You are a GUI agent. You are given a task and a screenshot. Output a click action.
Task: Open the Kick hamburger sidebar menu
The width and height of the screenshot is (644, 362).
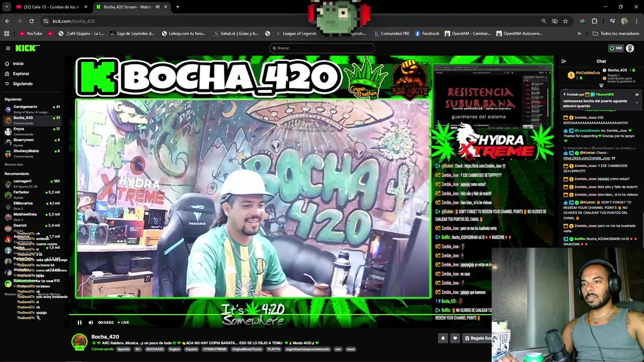pos(8,48)
